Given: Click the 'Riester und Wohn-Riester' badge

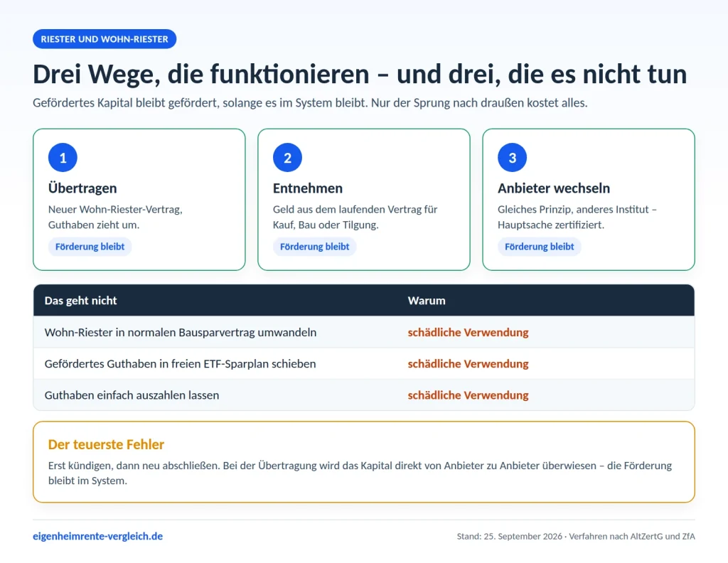Looking at the screenshot, I should pyautogui.click(x=105, y=39).
